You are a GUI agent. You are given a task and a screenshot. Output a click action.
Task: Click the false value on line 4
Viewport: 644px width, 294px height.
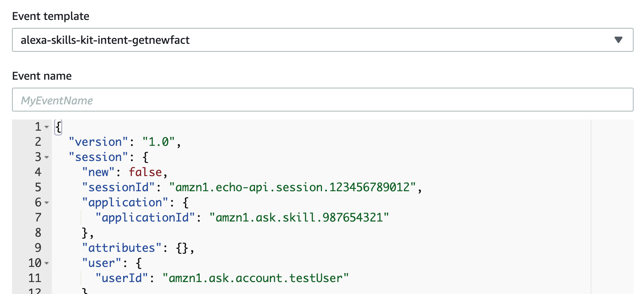145,172
